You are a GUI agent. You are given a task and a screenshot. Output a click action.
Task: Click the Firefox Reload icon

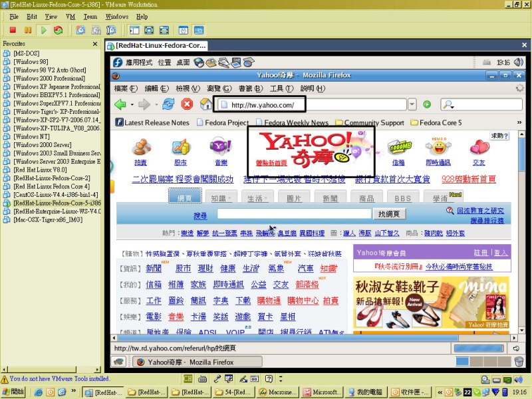click(168, 104)
